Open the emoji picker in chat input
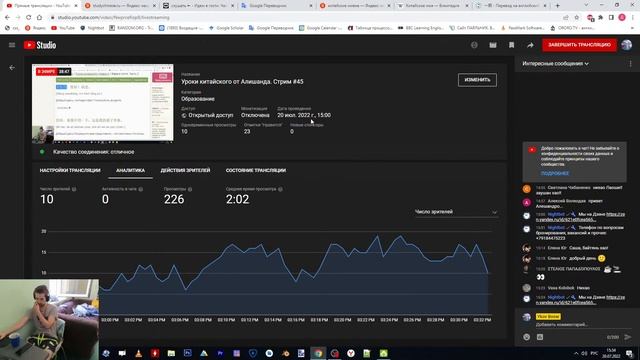This screenshot has height=360, width=640. (527, 337)
